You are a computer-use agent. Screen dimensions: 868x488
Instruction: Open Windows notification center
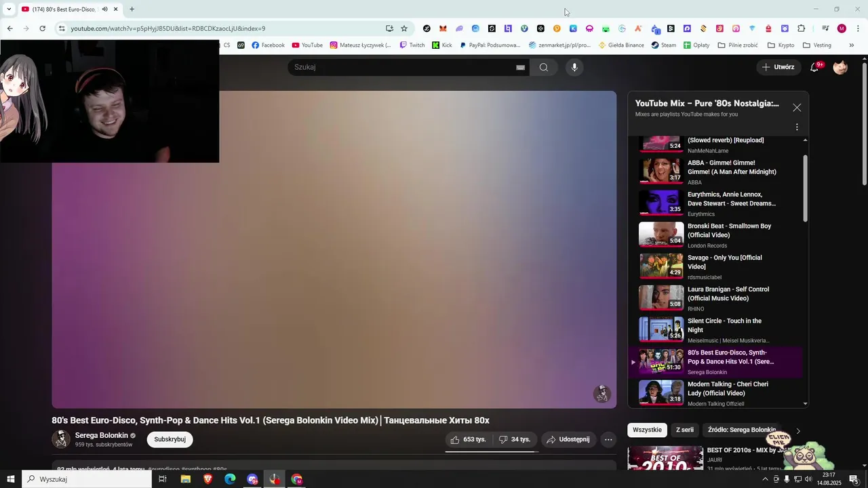point(854,479)
